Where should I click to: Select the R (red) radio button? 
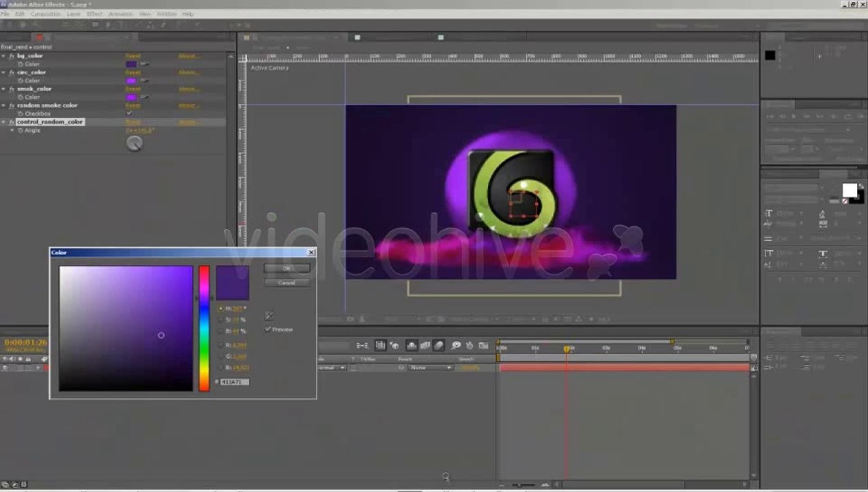pyautogui.click(x=221, y=346)
